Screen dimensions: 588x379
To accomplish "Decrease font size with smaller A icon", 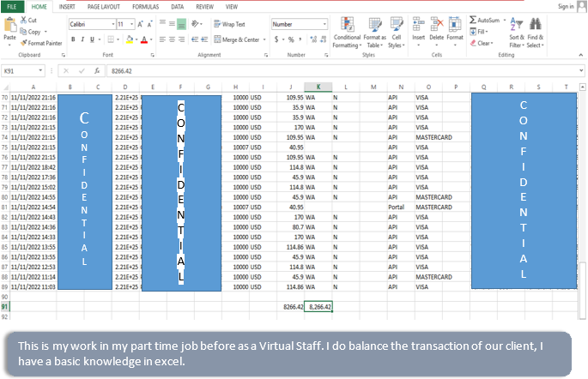I will point(149,24).
